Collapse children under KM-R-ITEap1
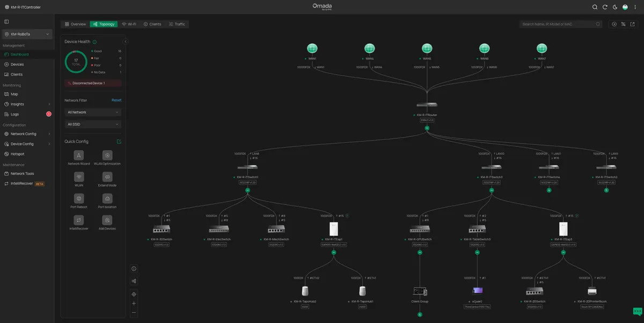This screenshot has width=644, height=323. click(x=333, y=252)
